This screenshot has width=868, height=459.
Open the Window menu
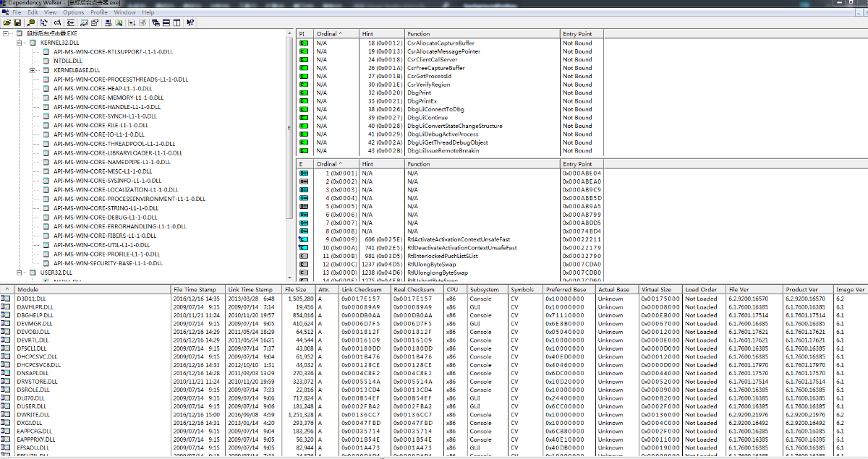tap(124, 12)
